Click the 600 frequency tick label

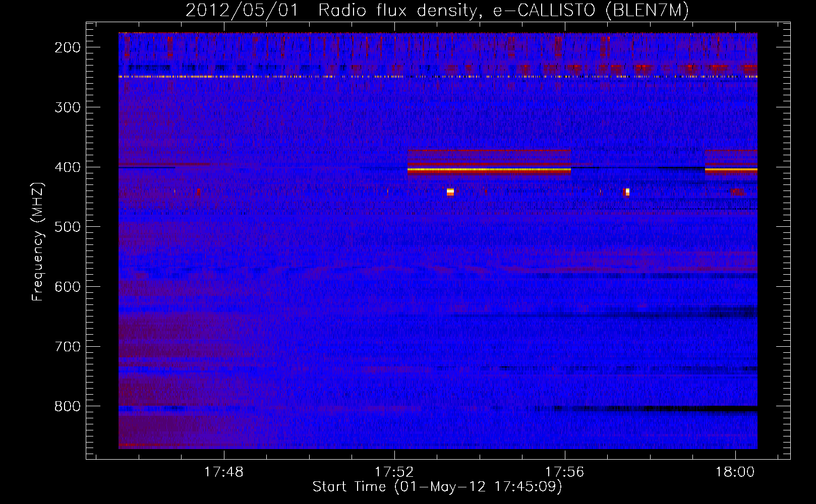point(67,287)
